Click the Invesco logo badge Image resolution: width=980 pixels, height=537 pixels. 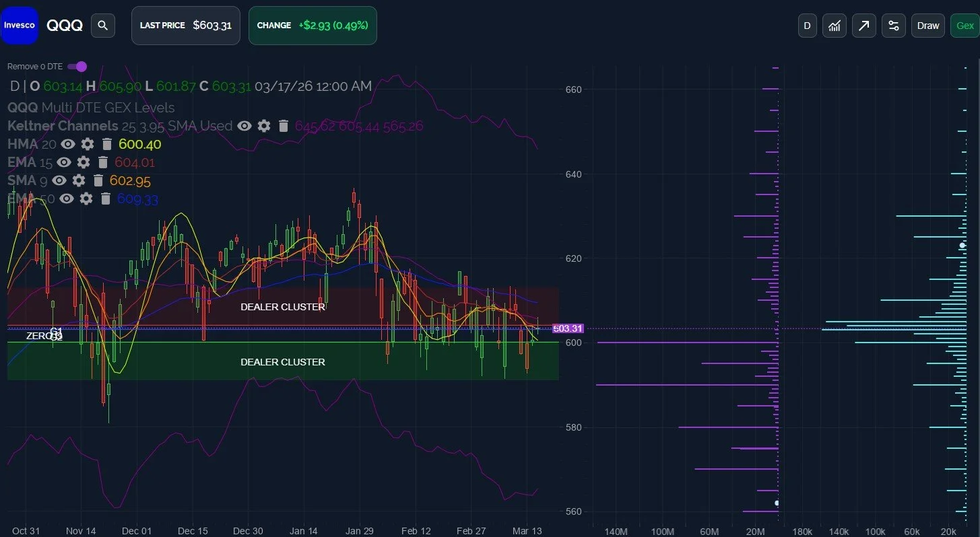(x=19, y=26)
